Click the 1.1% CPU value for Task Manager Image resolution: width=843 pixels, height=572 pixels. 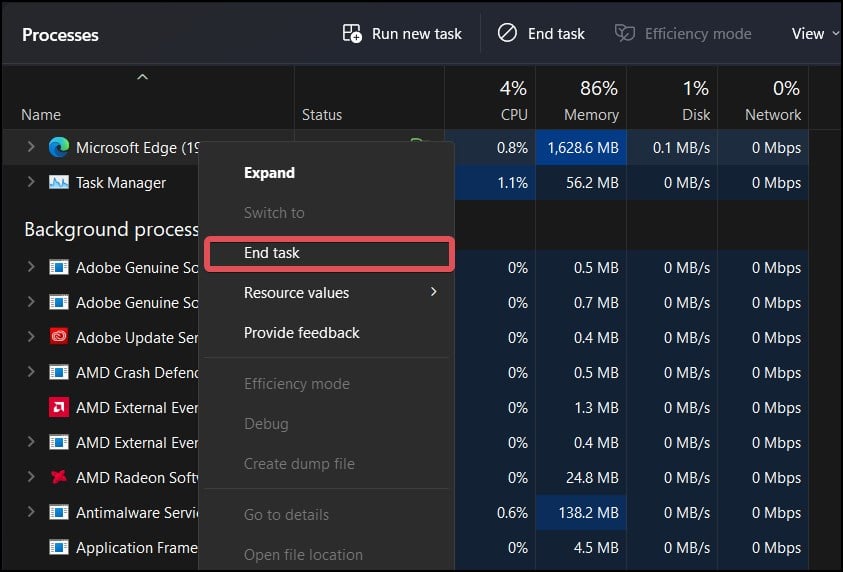512,183
